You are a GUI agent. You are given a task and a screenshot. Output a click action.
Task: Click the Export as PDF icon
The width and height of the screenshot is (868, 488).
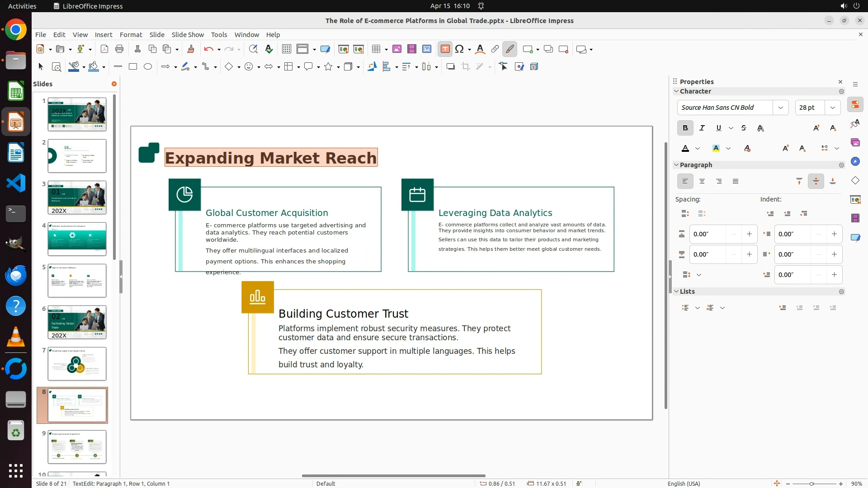click(x=104, y=49)
